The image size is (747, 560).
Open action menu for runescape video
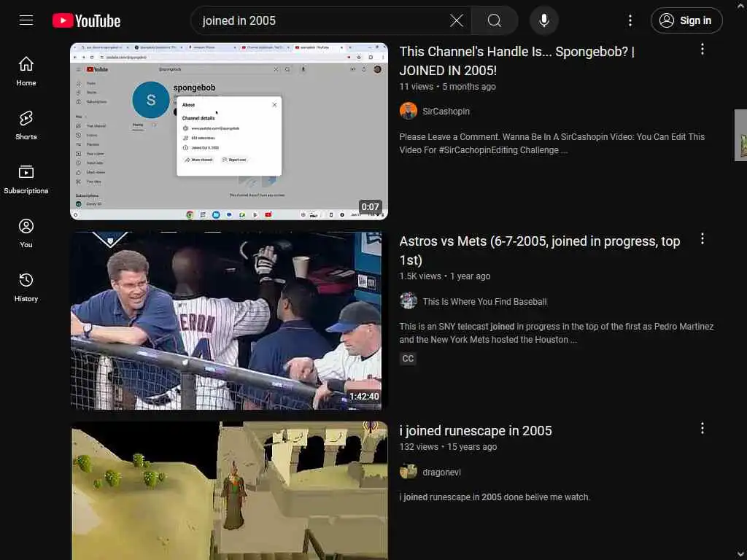coord(703,428)
